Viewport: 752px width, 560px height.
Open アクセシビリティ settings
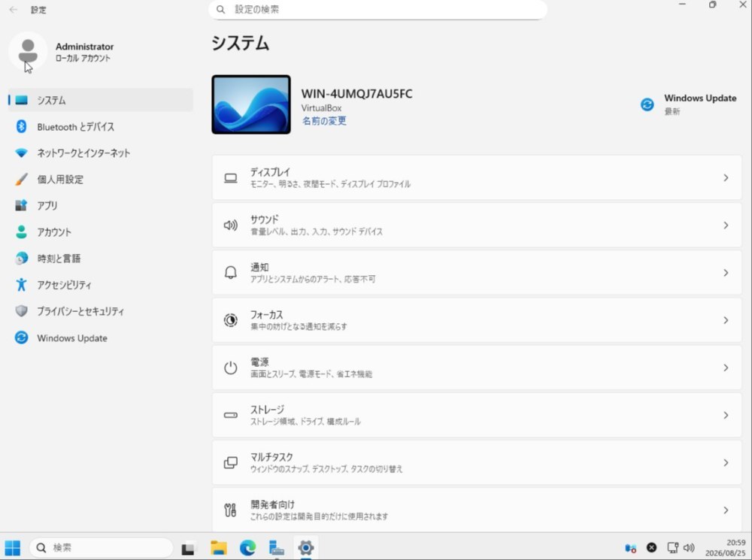[x=100, y=285]
